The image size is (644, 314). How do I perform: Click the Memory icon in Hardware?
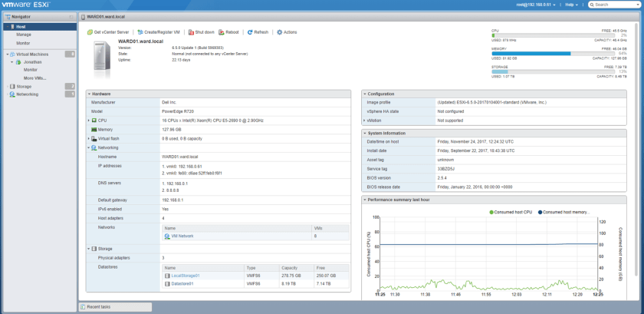pyautogui.click(x=94, y=130)
